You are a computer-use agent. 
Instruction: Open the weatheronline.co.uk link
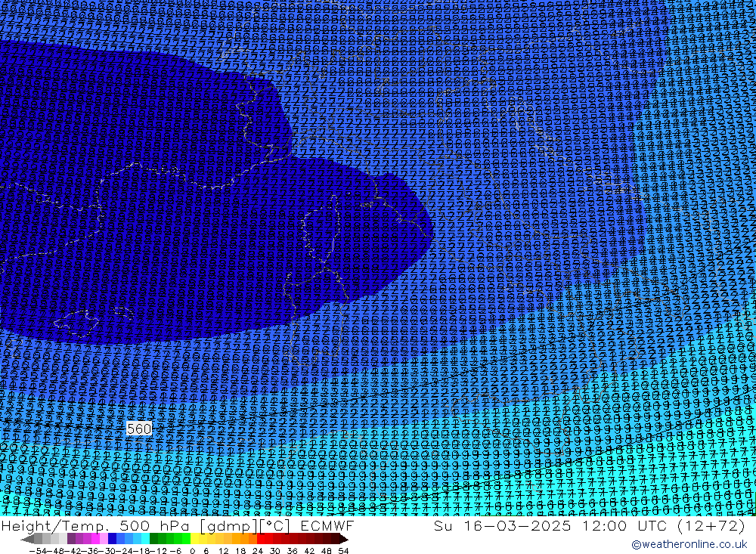(689, 544)
